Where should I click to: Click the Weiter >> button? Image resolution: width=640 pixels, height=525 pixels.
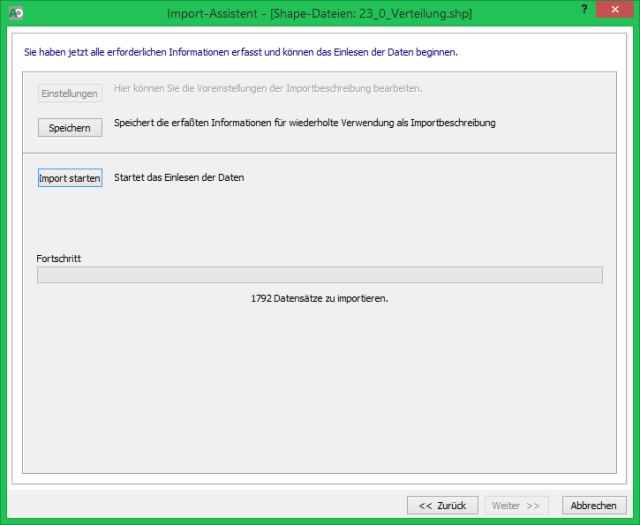tap(517, 505)
